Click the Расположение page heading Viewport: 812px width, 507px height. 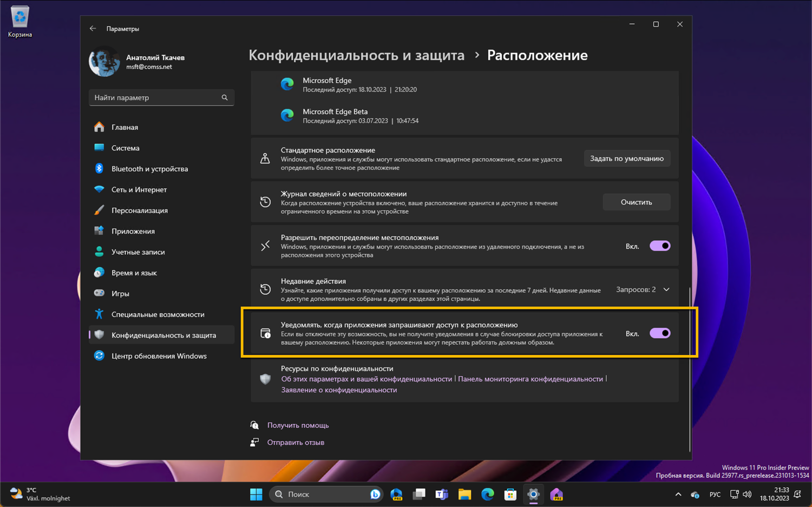pyautogui.click(x=538, y=55)
